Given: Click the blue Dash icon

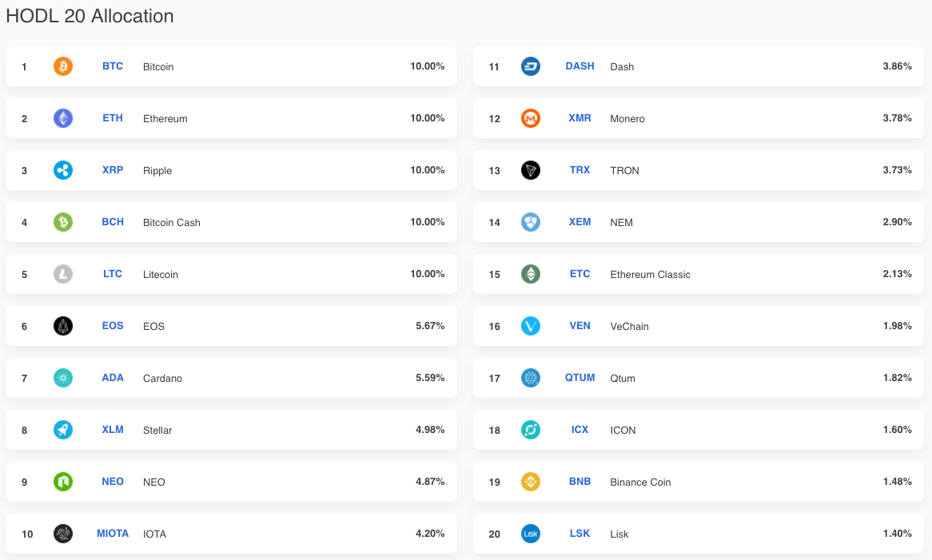Looking at the screenshot, I should 531,66.
